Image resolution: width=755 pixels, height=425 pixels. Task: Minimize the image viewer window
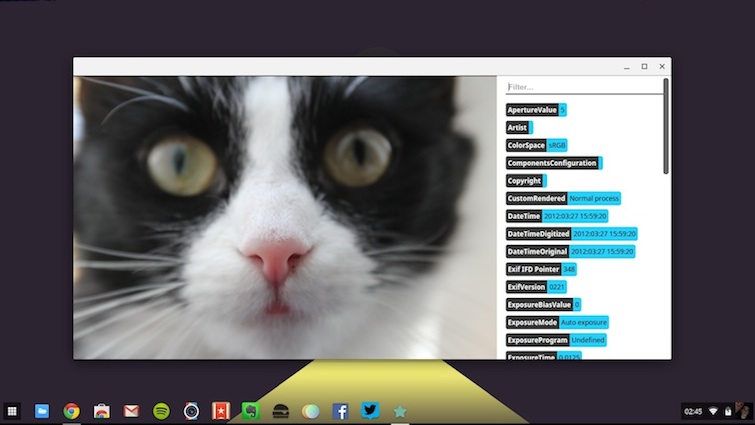[626, 67]
